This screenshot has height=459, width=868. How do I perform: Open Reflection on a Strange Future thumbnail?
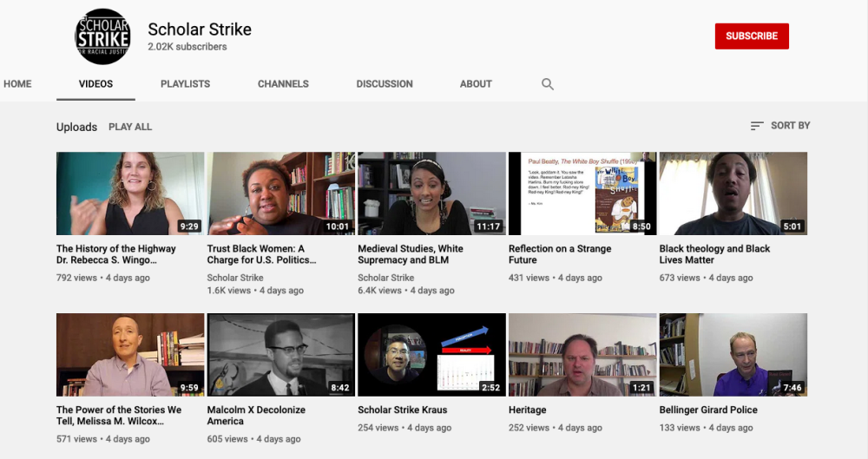click(582, 193)
